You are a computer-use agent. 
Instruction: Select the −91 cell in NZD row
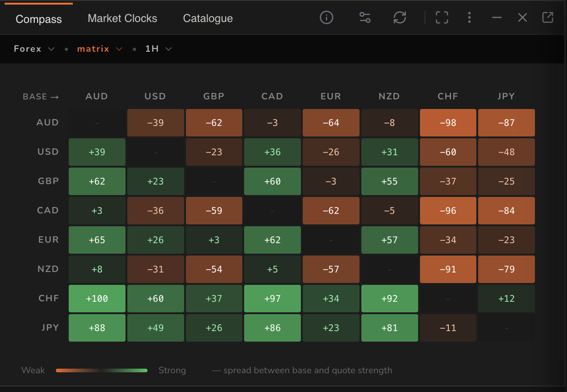448,269
